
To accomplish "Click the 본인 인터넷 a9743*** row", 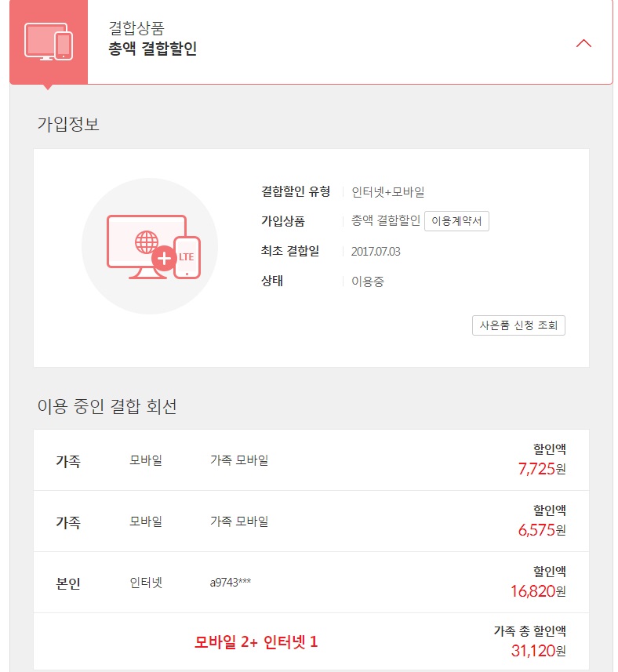I will click(311, 583).
